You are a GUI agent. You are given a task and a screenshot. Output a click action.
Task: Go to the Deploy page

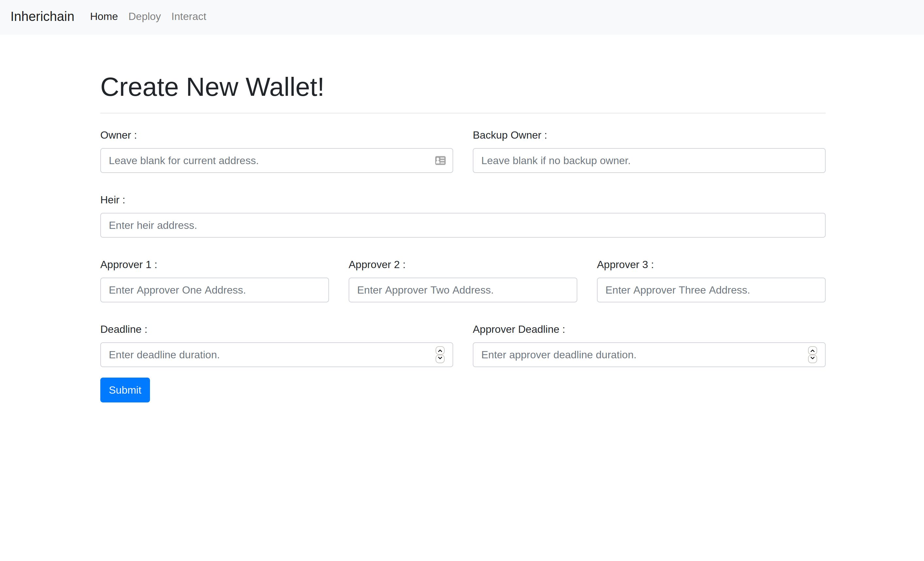pos(144,17)
